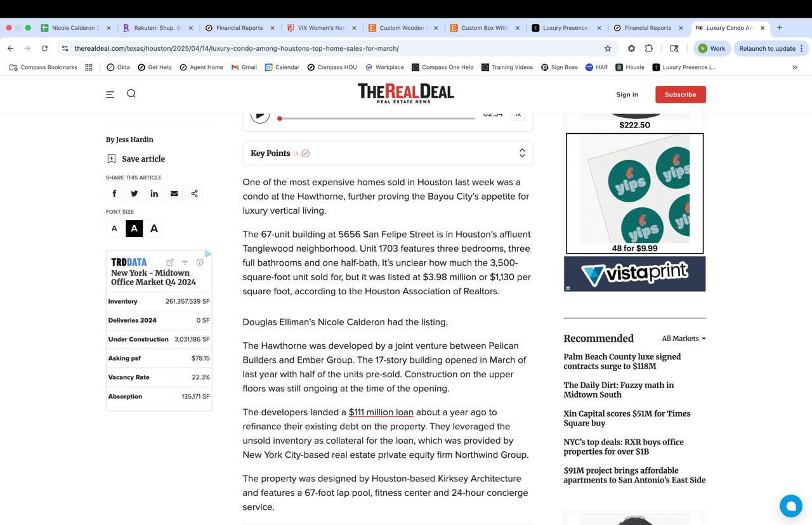
Task: Click the Vistaprint ad banner
Action: (x=635, y=274)
